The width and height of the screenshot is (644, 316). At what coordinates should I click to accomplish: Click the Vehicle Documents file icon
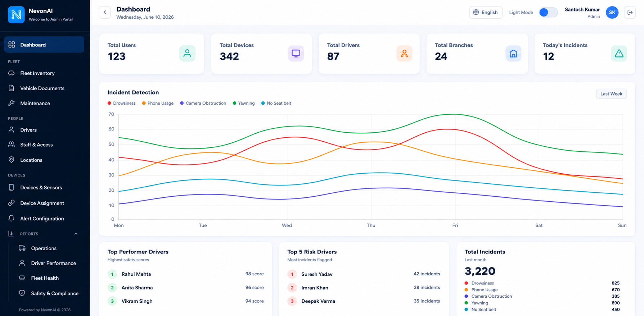click(12, 88)
